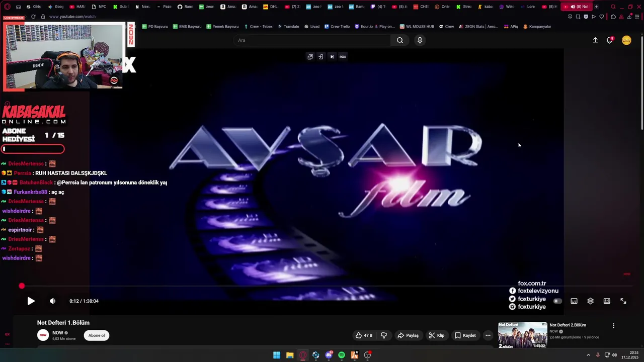The width and height of the screenshot is (644, 362).
Task: Toggle the RGX video enhancer
Action: click(343, 57)
